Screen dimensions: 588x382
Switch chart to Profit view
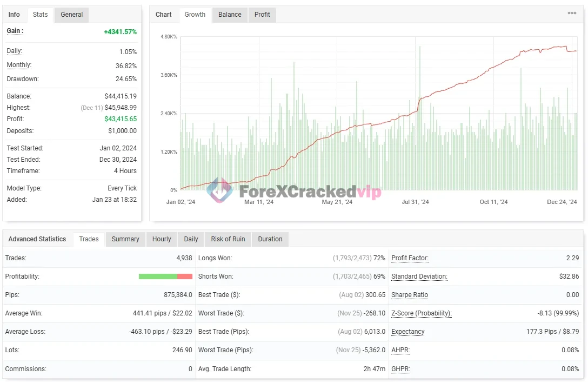262,15
